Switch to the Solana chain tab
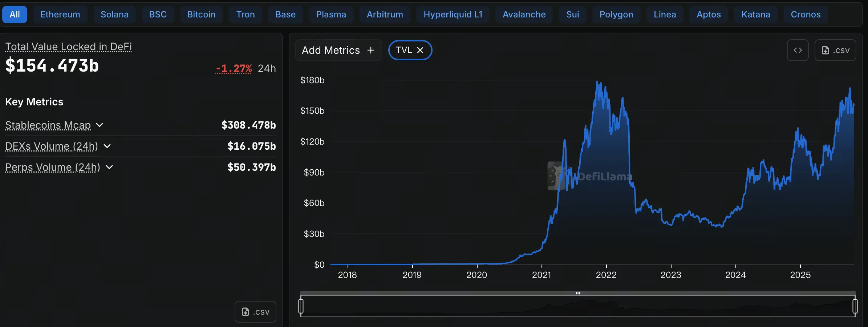 pyautogui.click(x=114, y=15)
